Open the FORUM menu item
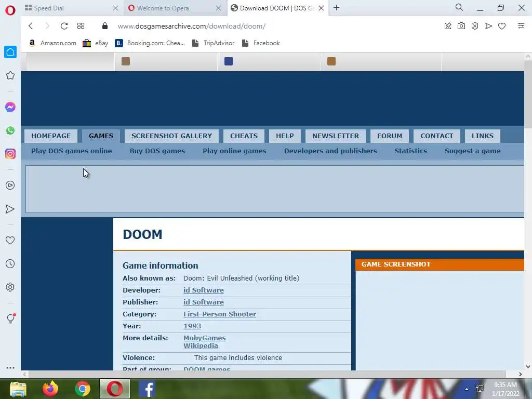The image size is (532, 399). (390, 136)
